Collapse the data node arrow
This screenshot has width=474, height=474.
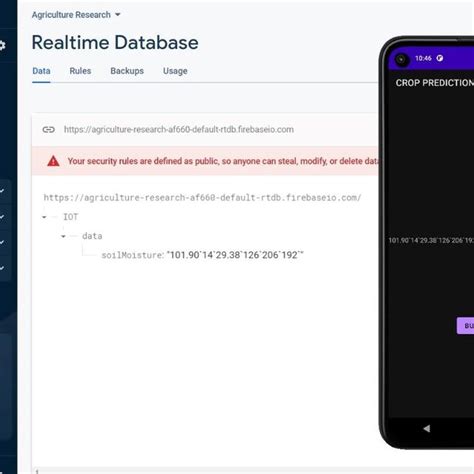point(63,236)
